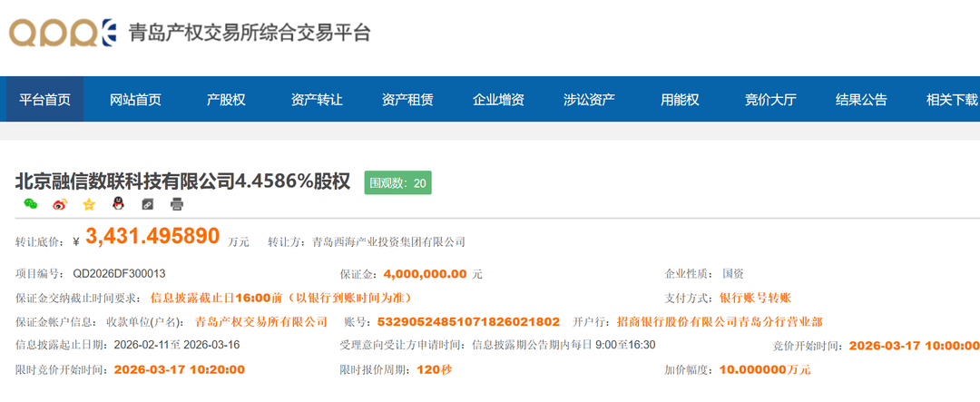The height and width of the screenshot is (402, 980).
Task: Share listing via WeChat icon
Action: pos(31,204)
